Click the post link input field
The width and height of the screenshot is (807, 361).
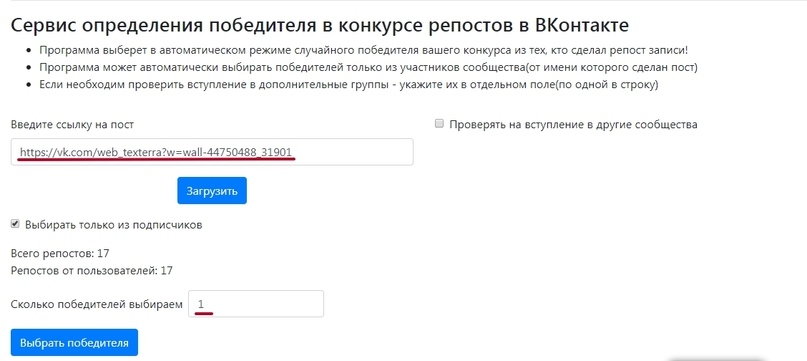(212, 152)
